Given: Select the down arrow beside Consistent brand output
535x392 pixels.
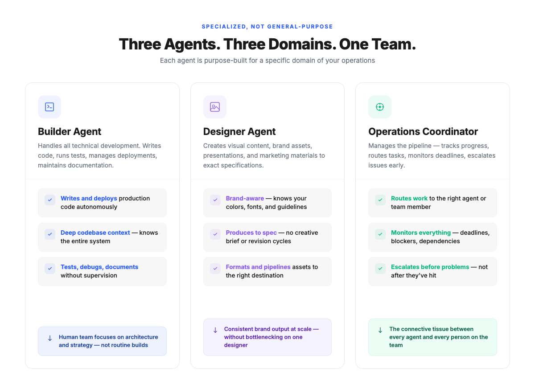Looking at the screenshot, I should click(215, 330).
